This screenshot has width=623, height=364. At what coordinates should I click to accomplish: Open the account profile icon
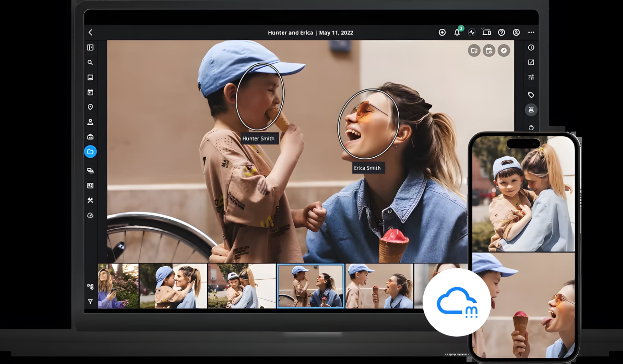click(x=516, y=33)
